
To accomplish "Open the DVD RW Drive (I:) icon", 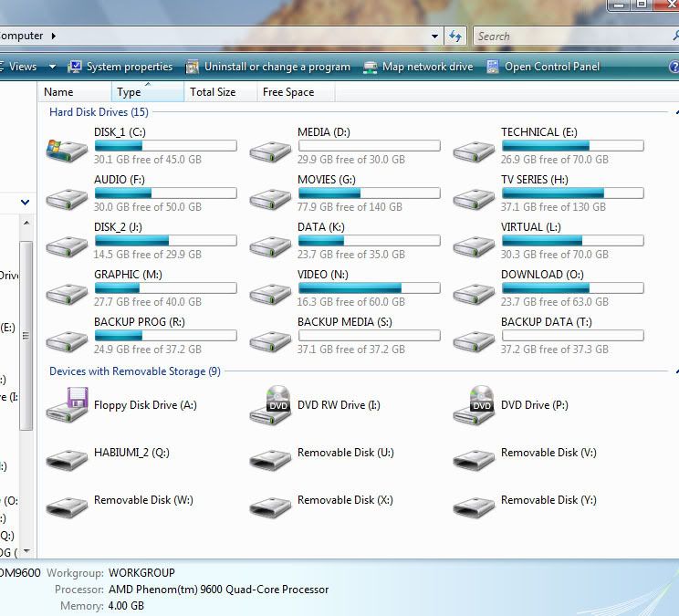I will [x=270, y=404].
